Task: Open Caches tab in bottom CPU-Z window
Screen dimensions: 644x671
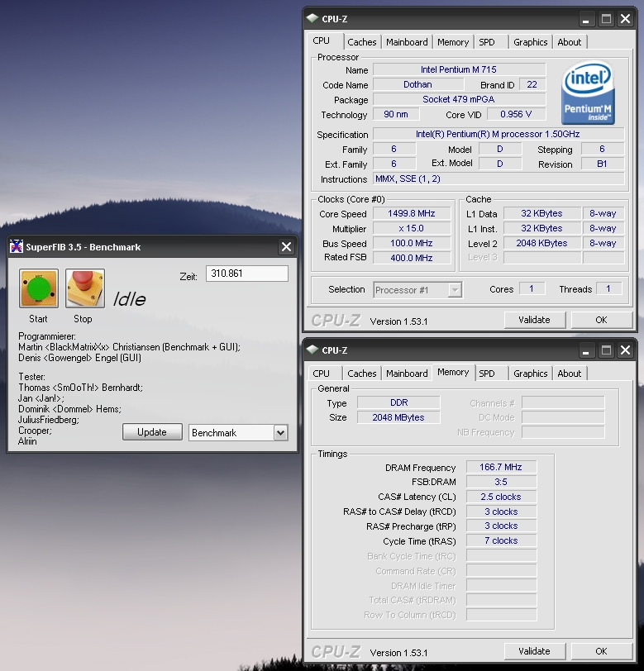Action: tap(362, 374)
